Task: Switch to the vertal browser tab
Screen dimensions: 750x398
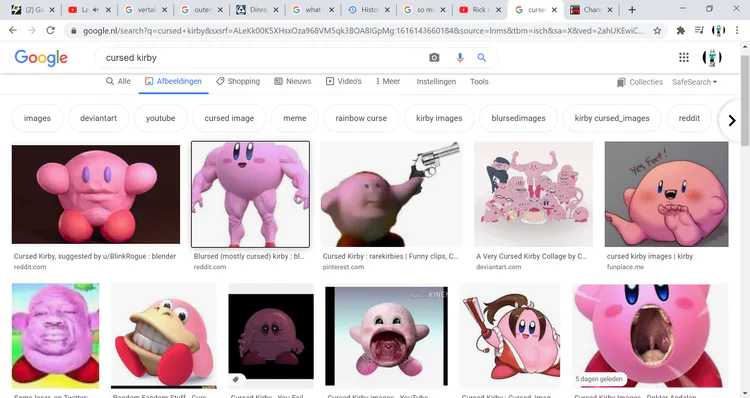Action: click(146, 10)
